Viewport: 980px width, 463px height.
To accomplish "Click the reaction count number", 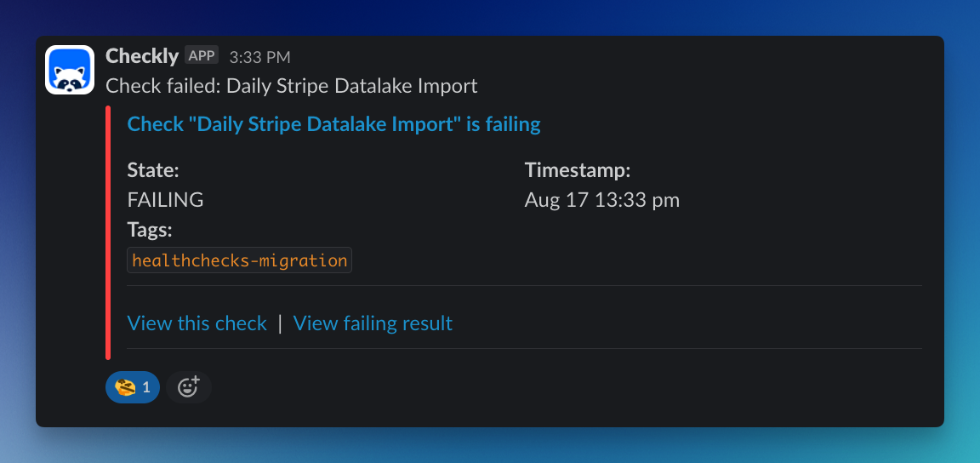I will pos(146,387).
